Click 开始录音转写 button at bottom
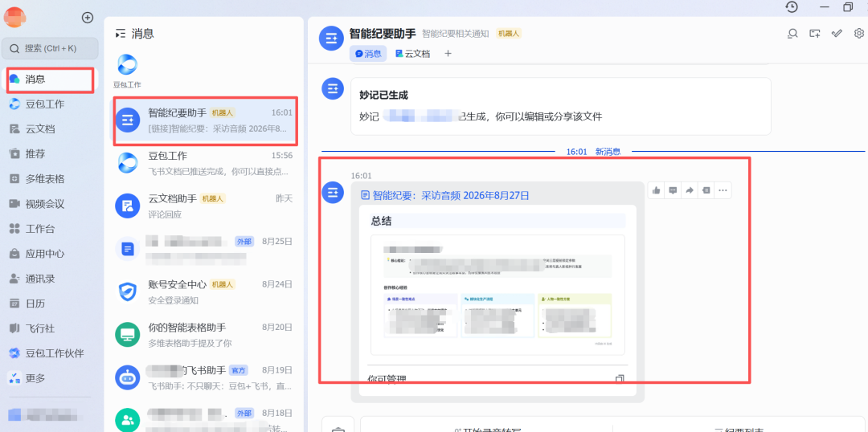 tap(485, 430)
